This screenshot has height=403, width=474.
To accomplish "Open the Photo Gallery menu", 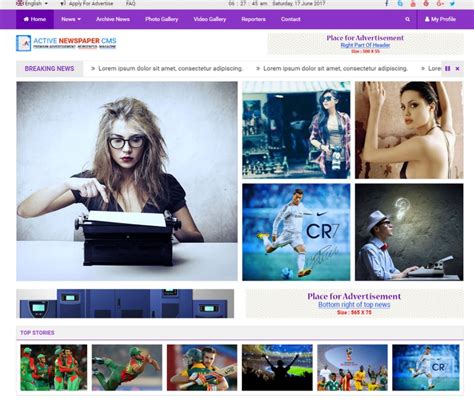I will 161,19.
